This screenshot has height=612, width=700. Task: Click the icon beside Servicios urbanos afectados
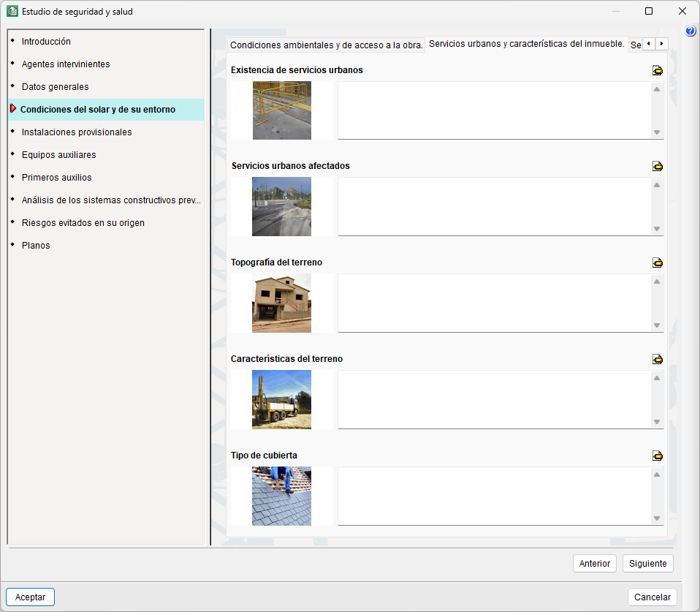click(657, 166)
